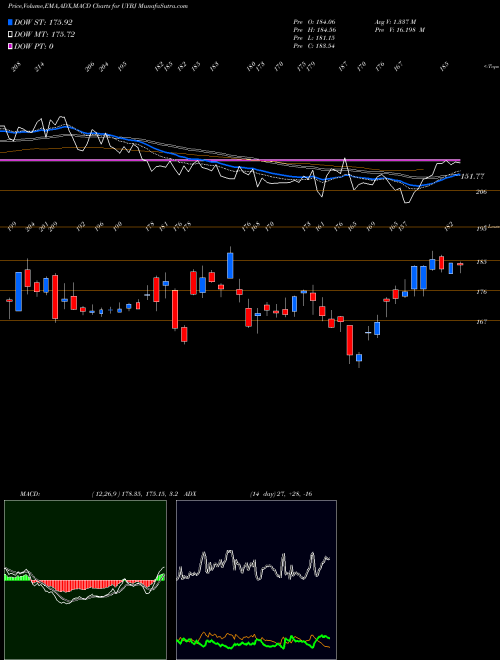
Task: Click the ADX '(14 day) 27, +28, -16' text
Action: tap(280, 493)
